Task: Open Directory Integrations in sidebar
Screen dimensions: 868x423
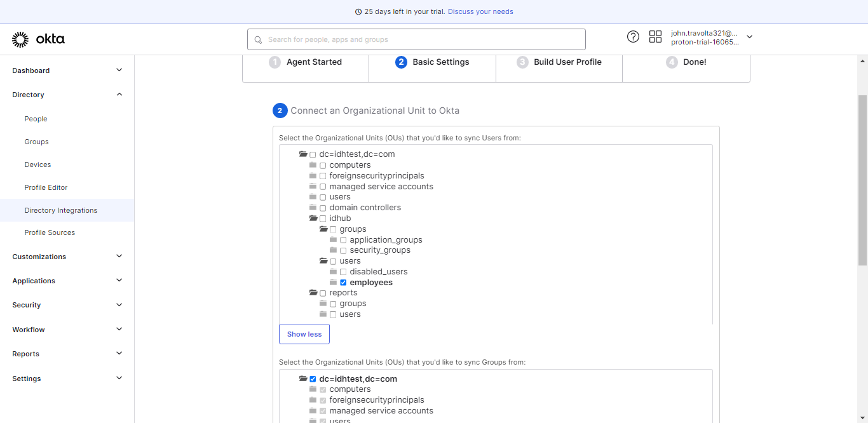Action: (x=61, y=210)
